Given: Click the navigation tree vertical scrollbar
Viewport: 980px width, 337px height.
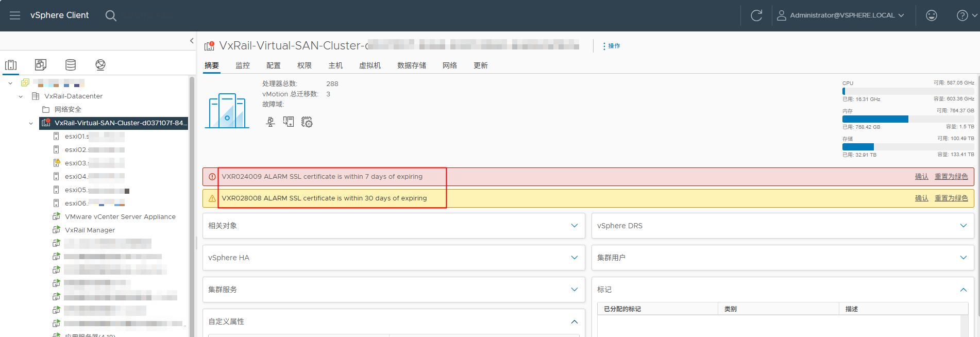Looking at the screenshot, I should pos(192,206).
